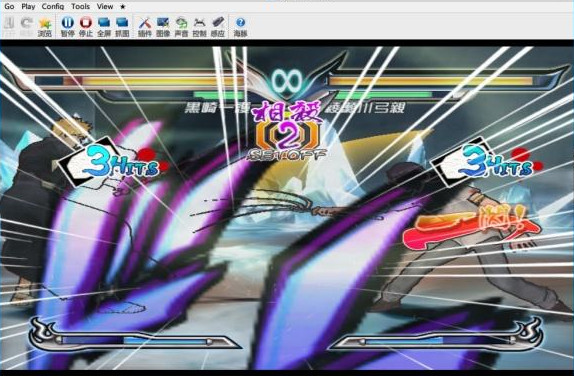
Task: Pause emulation with the 暂停 button
Action: (x=67, y=27)
